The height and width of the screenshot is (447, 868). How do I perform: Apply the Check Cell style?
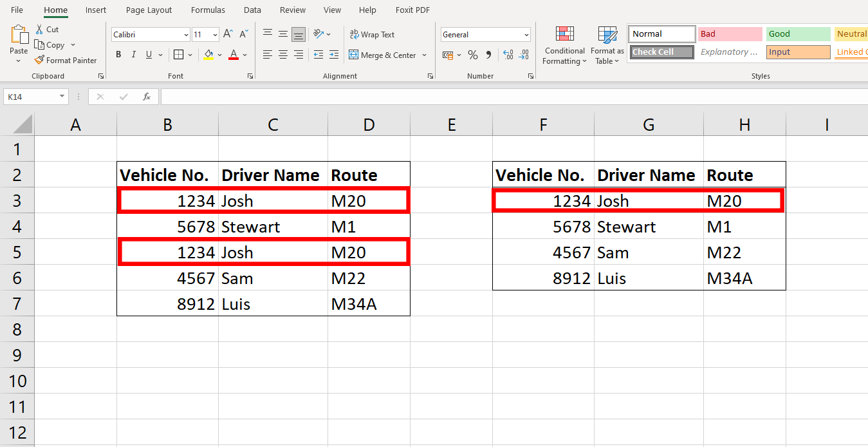662,52
